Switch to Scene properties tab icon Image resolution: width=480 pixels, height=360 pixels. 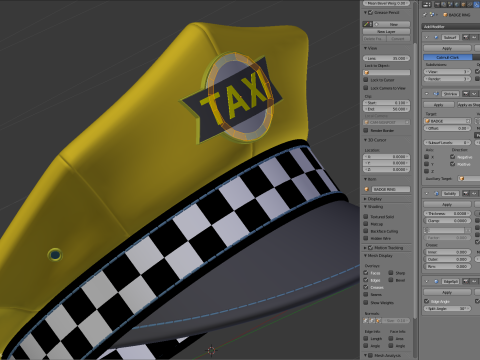tap(450, 5)
